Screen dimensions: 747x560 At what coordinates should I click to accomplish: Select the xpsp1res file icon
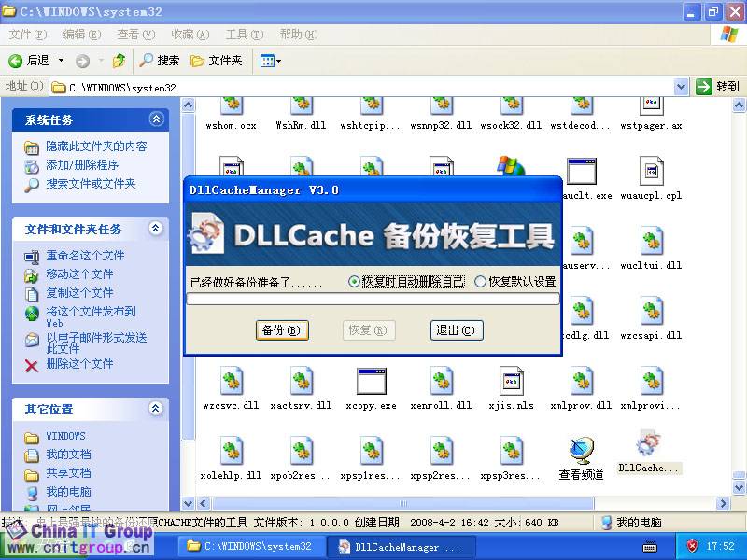click(x=371, y=451)
